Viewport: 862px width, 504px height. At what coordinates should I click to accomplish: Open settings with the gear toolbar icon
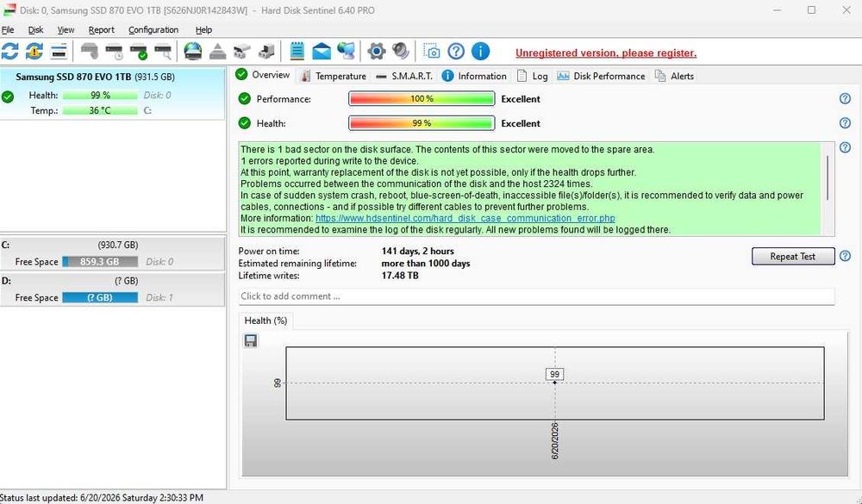377,52
